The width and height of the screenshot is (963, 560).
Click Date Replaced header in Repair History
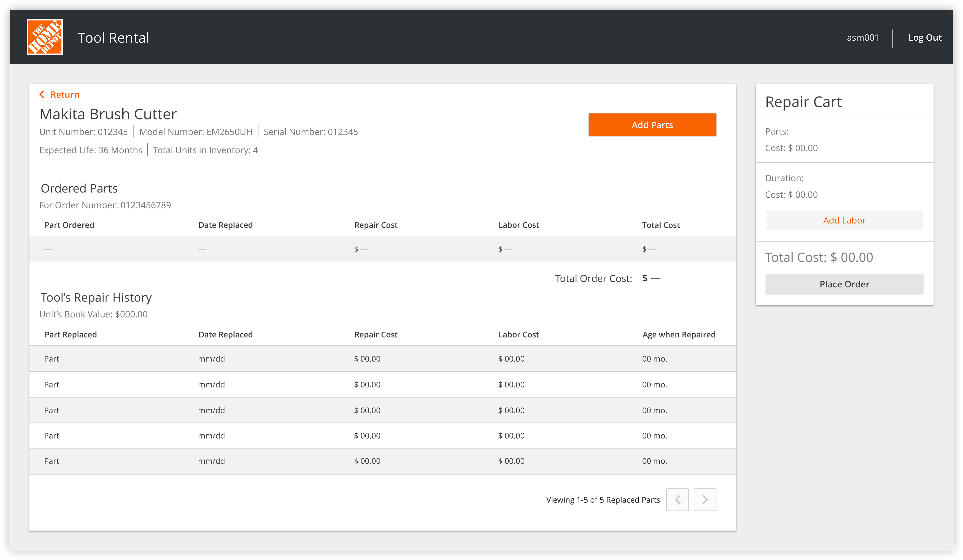(x=225, y=335)
